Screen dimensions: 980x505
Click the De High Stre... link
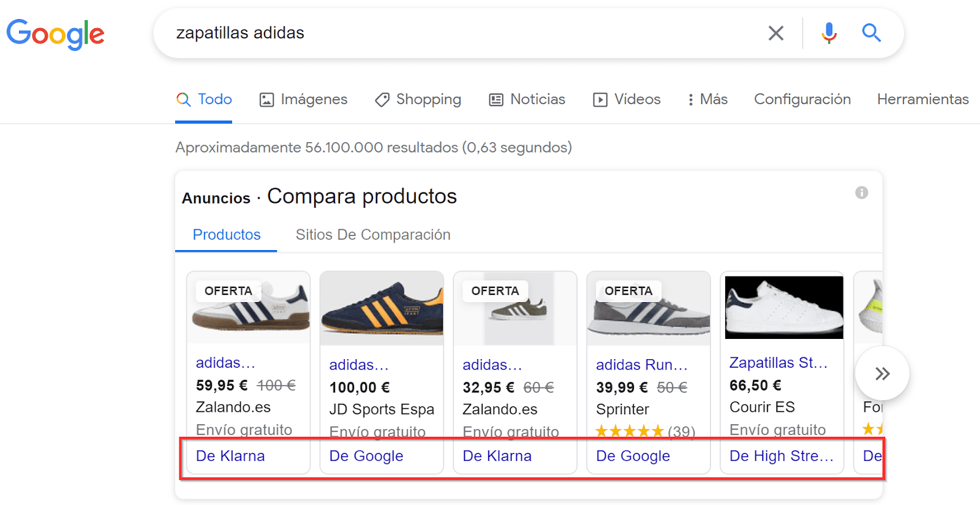(x=781, y=456)
